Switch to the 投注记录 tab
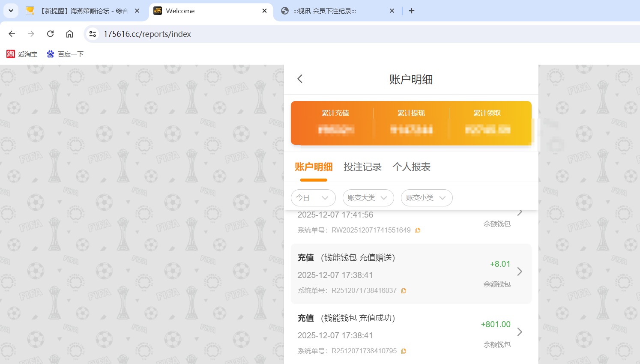 363,167
